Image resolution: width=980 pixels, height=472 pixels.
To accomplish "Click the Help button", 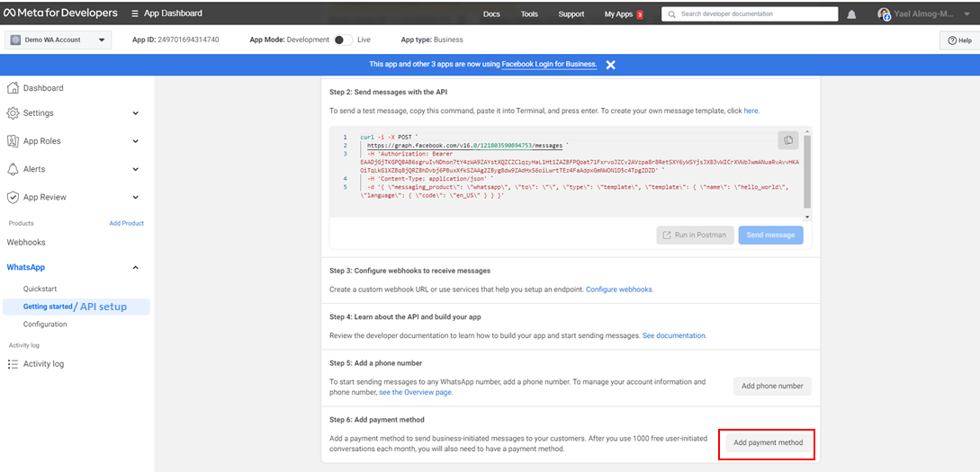I will click(959, 40).
